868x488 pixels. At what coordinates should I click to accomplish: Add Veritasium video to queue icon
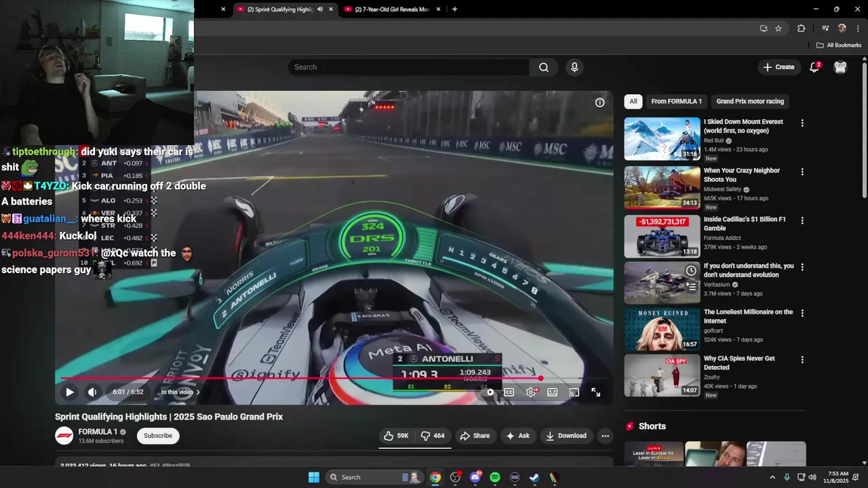(x=691, y=287)
